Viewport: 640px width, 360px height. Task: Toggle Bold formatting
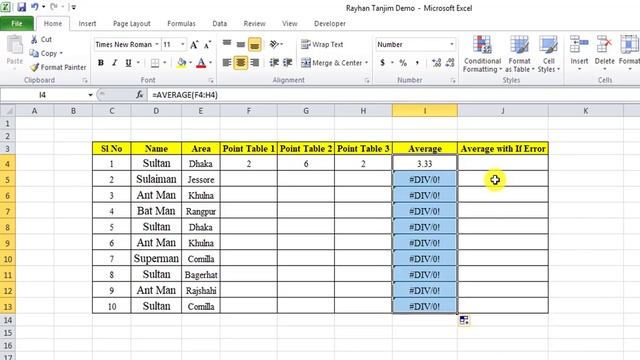pyautogui.click(x=101, y=63)
